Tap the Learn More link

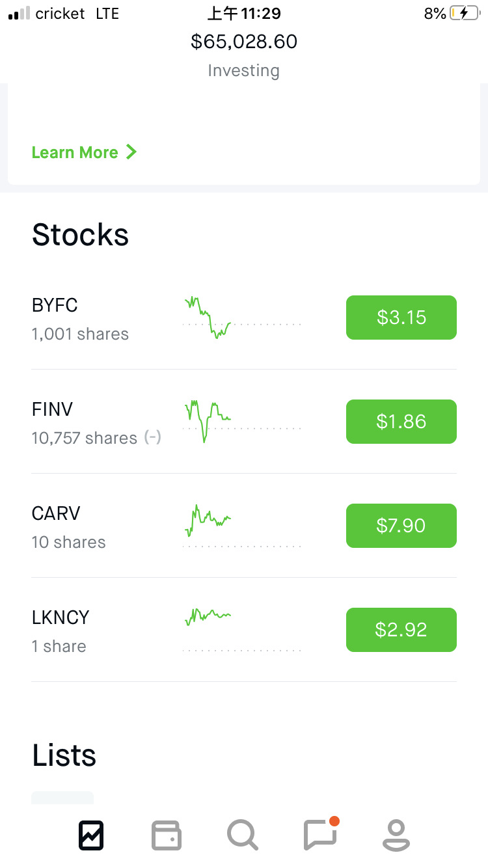click(x=75, y=152)
